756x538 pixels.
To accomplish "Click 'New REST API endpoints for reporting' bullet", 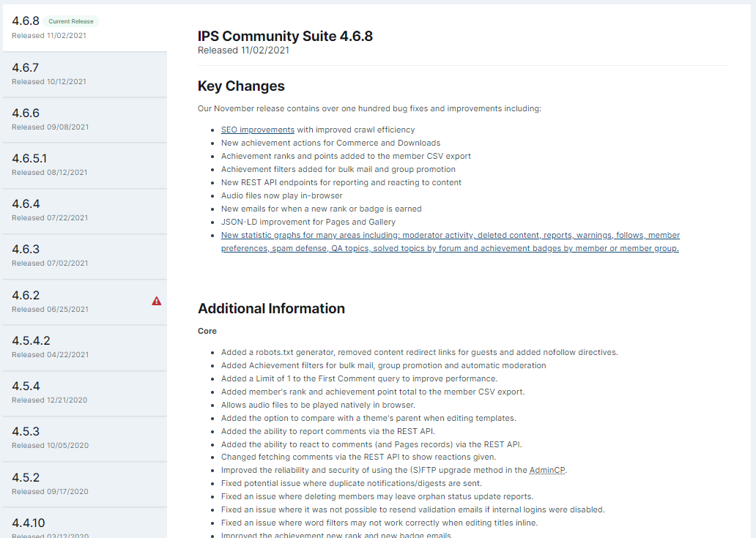I will 341,182.
